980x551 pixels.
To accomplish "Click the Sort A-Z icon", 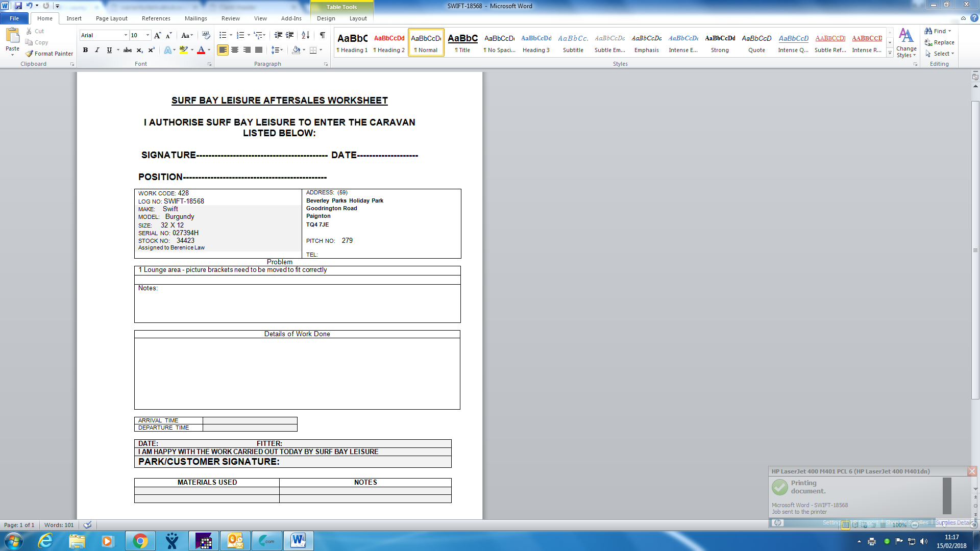I will pos(305,35).
